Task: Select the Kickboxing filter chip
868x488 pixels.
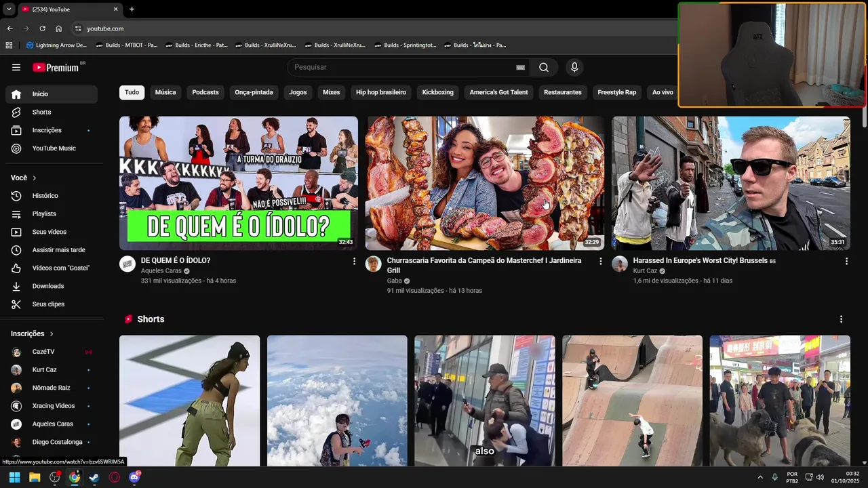Action: (438, 92)
